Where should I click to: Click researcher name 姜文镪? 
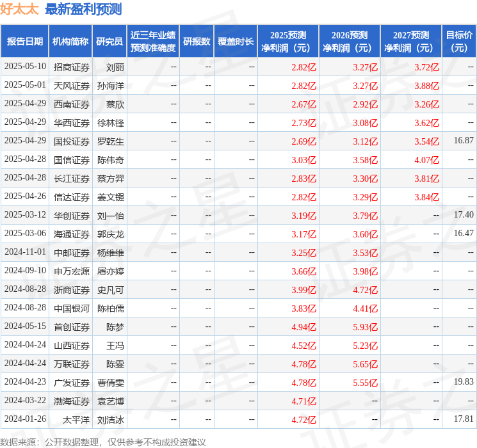tap(111, 197)
